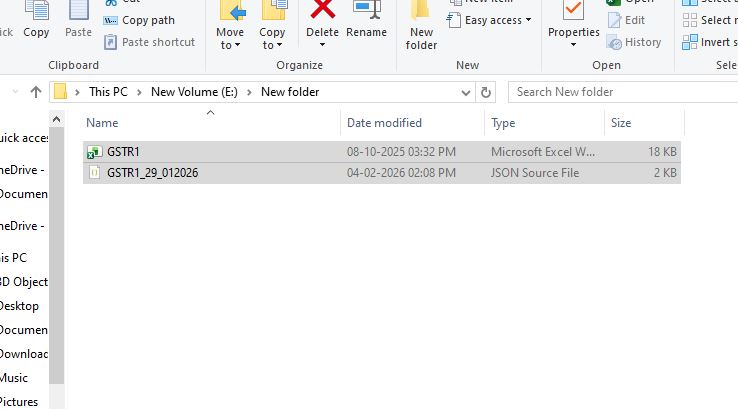Sort files by Date modified column
Viewport: 738px width, 409px height.
(x=384, y=123)
